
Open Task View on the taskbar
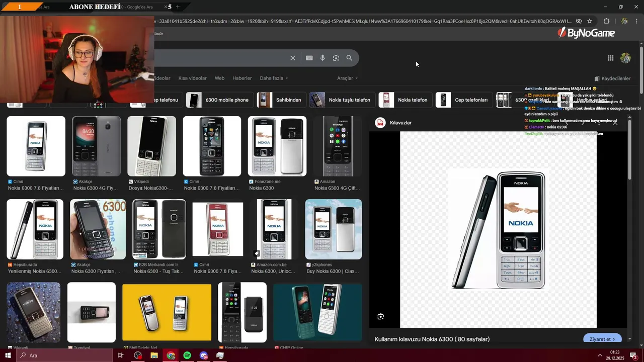pos(120,355)
